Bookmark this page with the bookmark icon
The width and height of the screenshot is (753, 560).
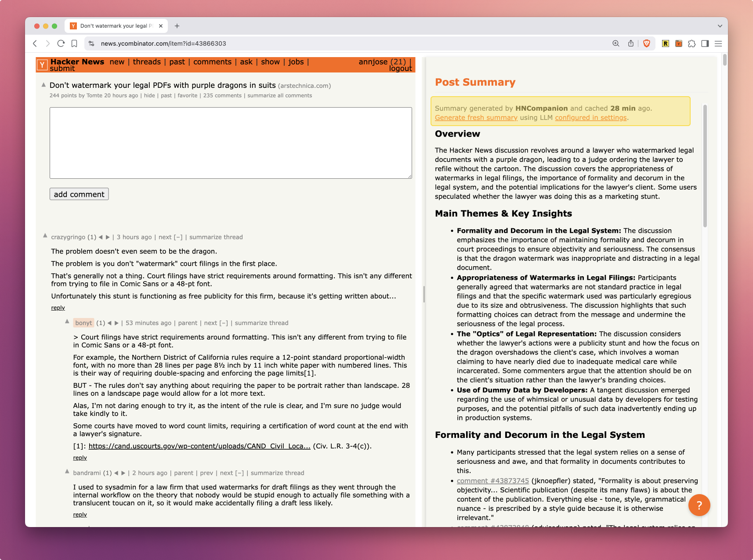(74, 43)
